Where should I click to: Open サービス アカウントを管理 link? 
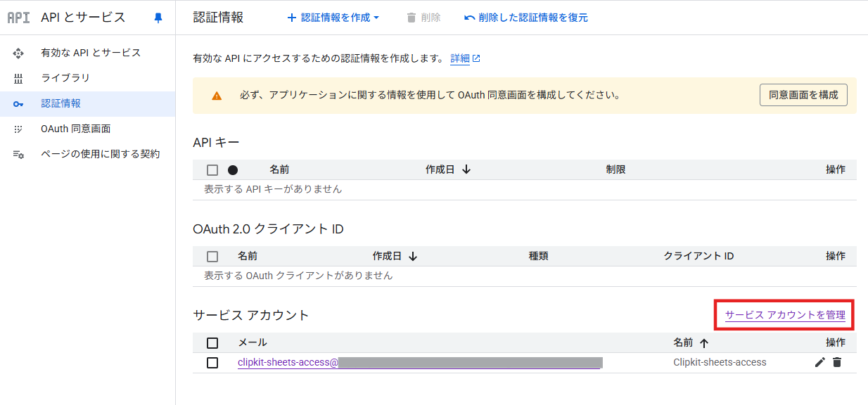click(785, 315)
